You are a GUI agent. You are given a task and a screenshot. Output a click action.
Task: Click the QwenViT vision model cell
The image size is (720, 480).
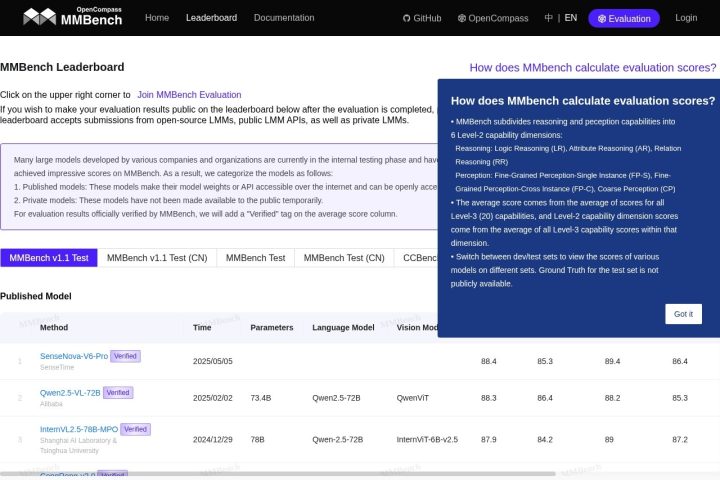pos(413,398)
